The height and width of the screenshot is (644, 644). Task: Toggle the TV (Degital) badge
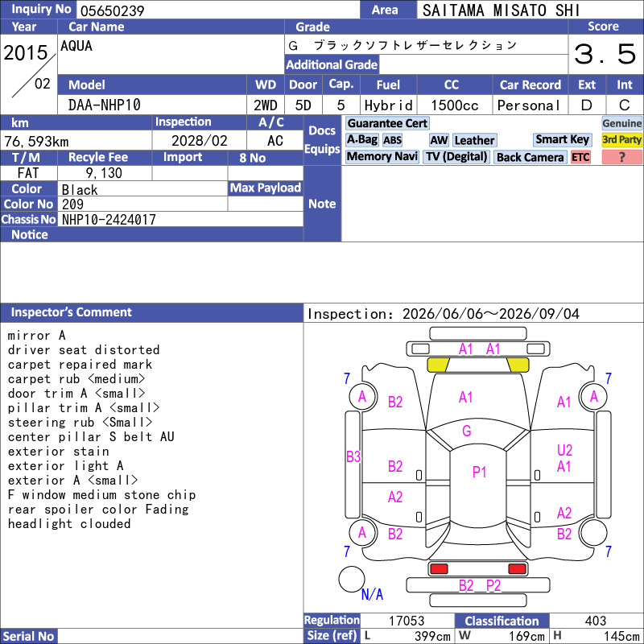point(456,156)
